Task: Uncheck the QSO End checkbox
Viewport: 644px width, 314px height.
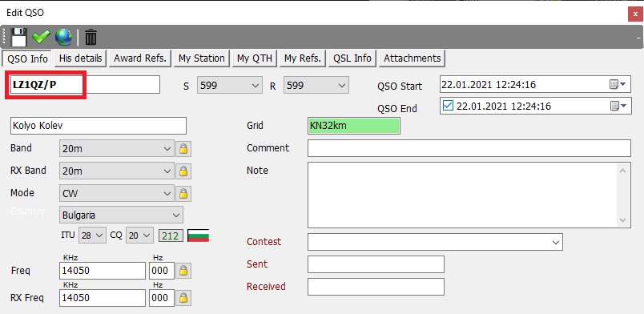Action: pyautogui.click(x=448, y=106)
